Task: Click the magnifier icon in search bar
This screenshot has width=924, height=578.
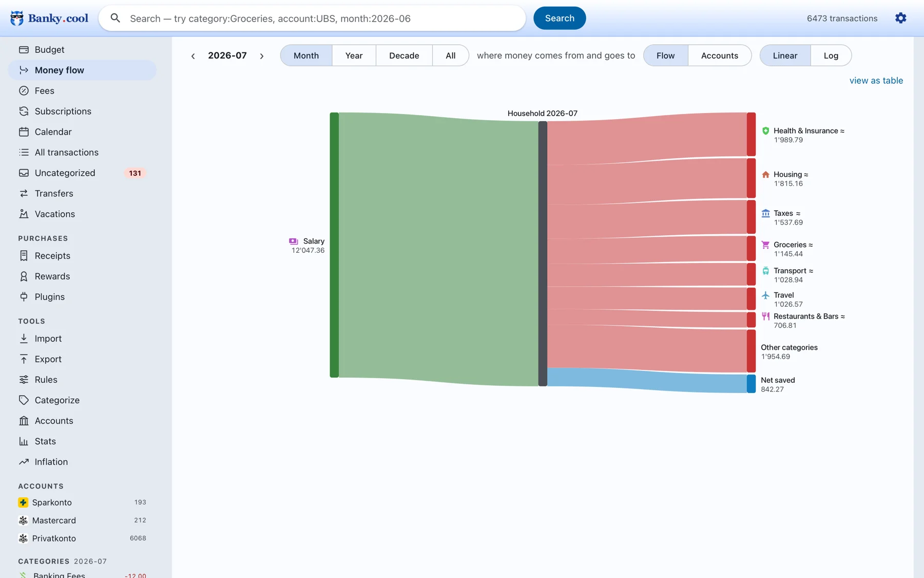Action: point(115,18)
